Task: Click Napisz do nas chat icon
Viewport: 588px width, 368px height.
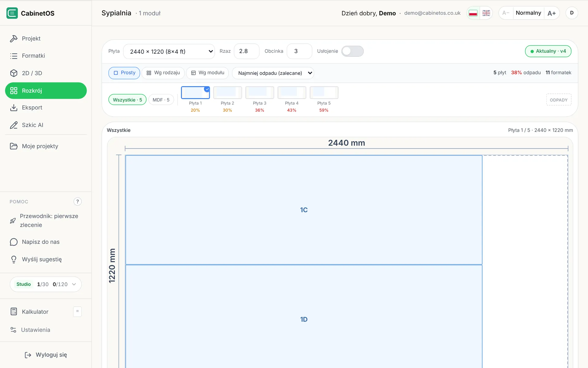Action: click(x=14, y=242)
